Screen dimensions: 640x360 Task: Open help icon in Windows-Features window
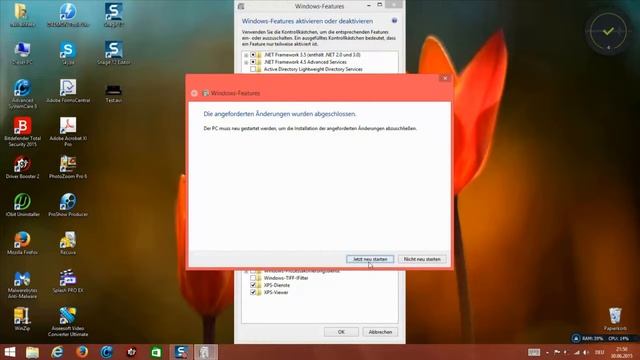(394, 20)
